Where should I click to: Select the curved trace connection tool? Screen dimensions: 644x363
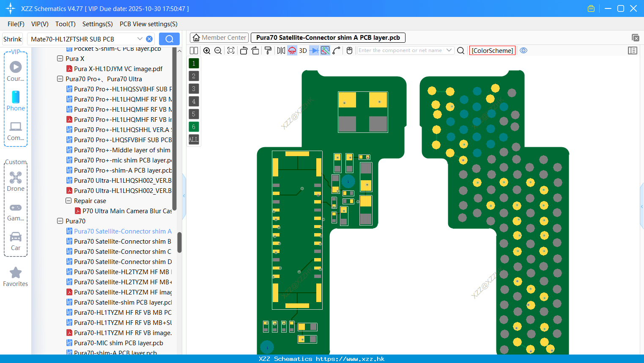tap(337, 50)
